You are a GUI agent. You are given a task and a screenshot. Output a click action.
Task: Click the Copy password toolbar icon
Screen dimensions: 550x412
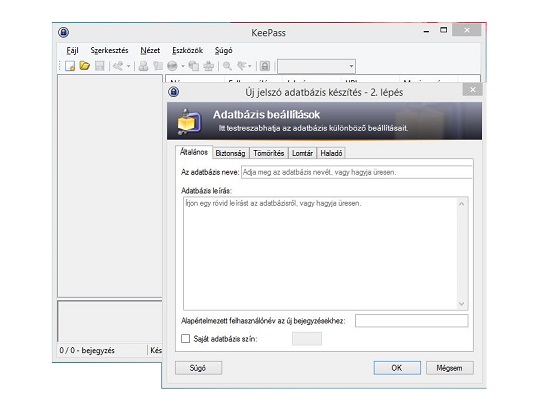158,66
